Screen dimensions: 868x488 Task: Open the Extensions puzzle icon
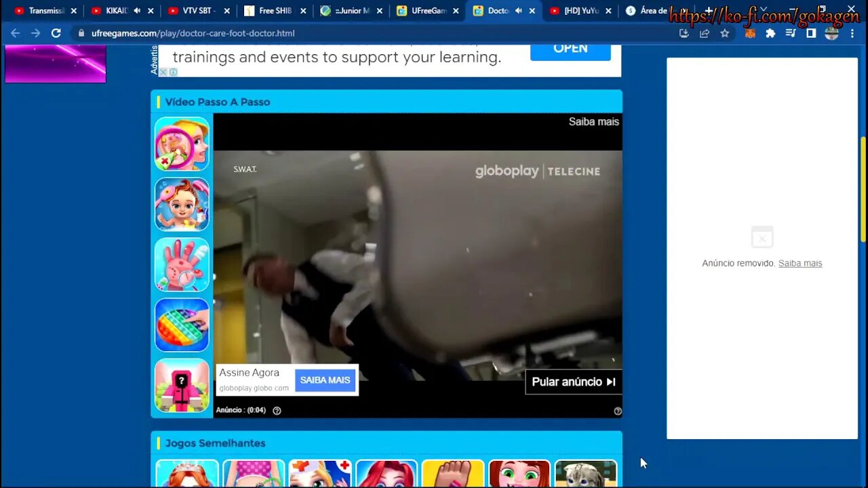tap(770, 33)
